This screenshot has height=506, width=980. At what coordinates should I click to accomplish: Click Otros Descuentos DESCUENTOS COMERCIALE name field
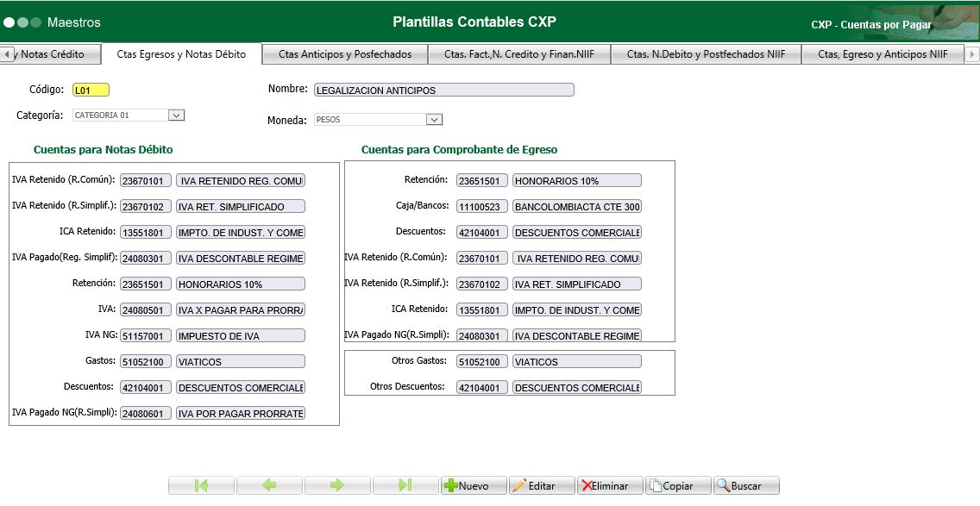pos(577,388)
